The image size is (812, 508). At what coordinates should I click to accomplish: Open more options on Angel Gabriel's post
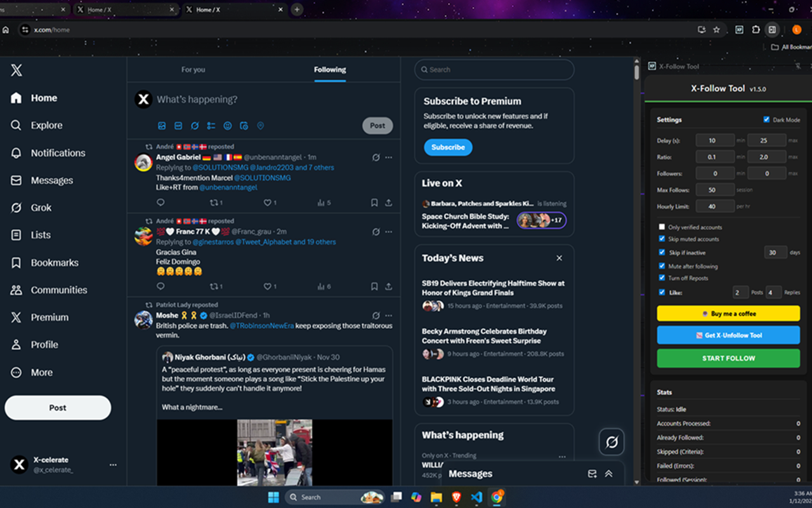[388, 157]
